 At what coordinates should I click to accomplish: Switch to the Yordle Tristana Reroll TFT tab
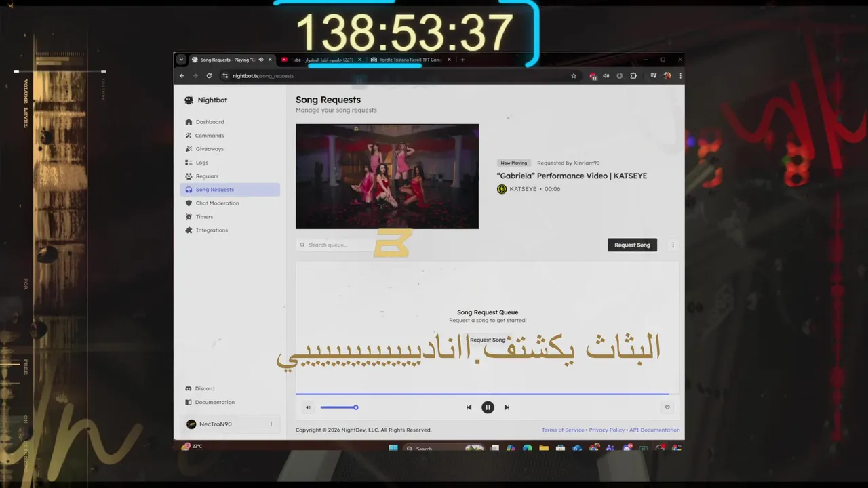click(x=411, y=60)
